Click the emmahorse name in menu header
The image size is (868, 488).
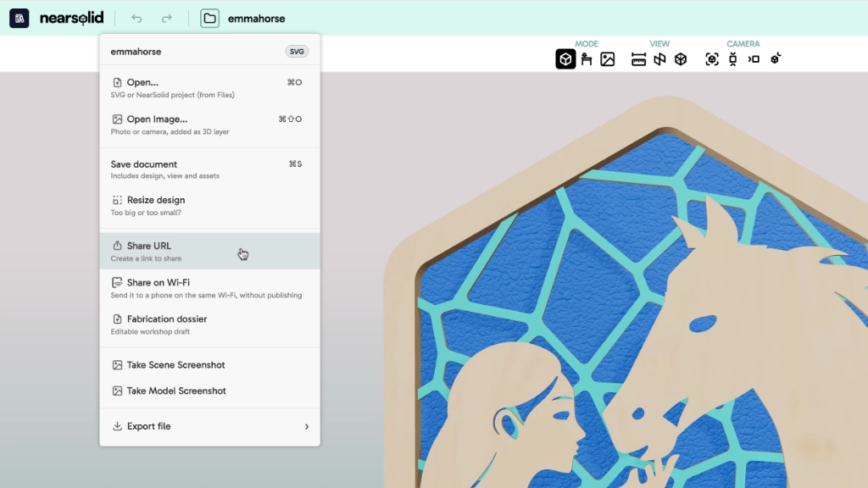point(136,52)
